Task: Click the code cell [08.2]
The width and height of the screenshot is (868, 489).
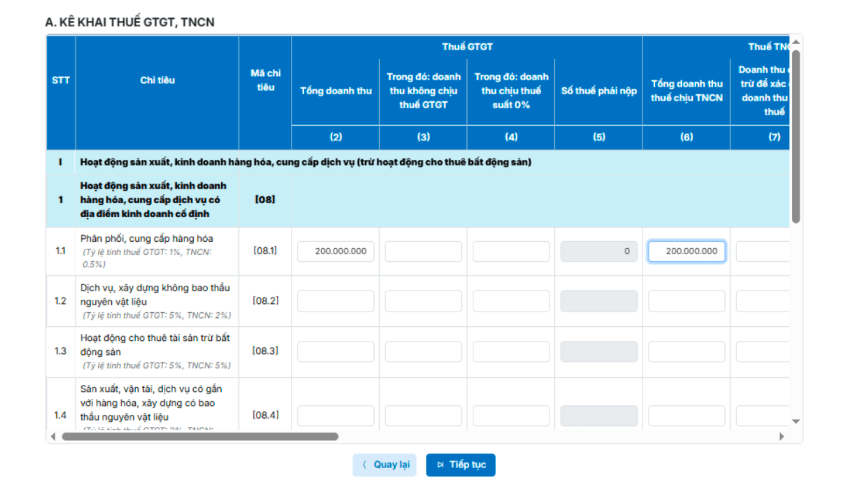Action: point(265,301)
